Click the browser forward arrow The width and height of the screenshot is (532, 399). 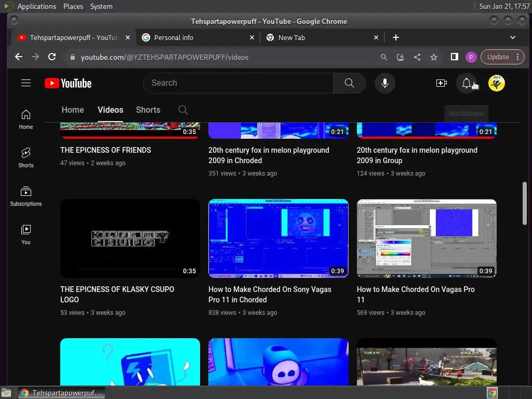pos(35,57)
